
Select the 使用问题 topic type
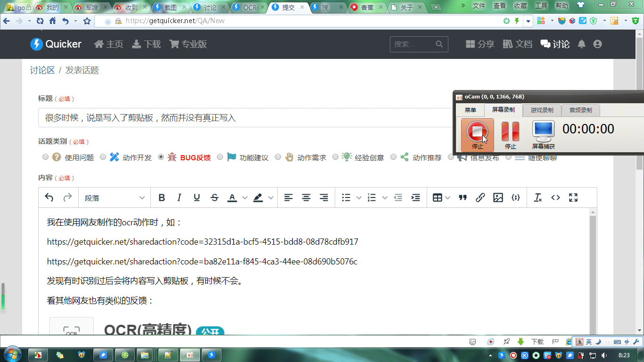point(45,157)
